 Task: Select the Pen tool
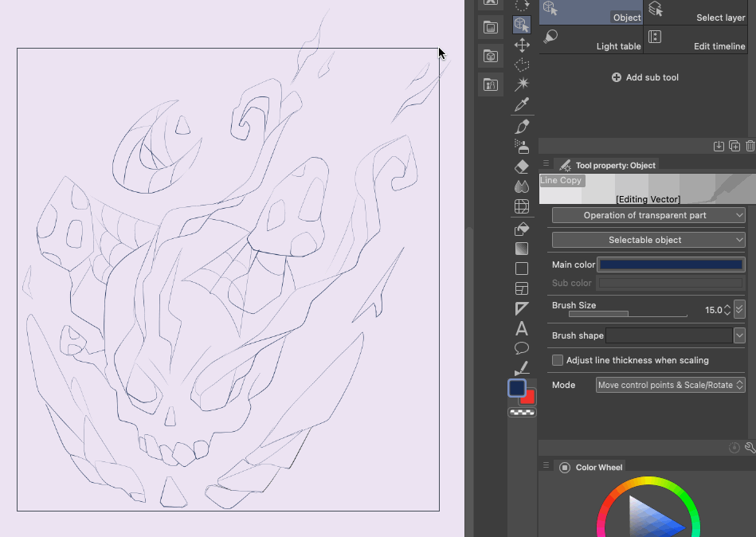tap(522, 127)
